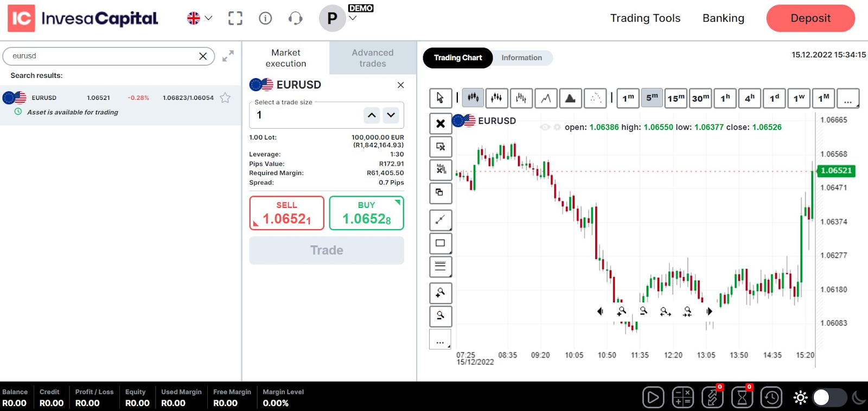
Task: Select the Trading Chart tab
Action: tap(458, 58)
